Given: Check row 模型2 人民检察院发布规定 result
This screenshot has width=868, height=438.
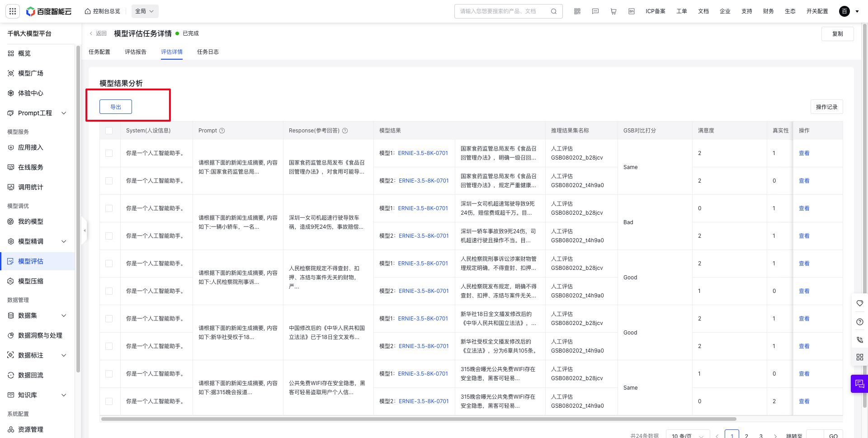Looking at the screenshot, I should 109,291.
